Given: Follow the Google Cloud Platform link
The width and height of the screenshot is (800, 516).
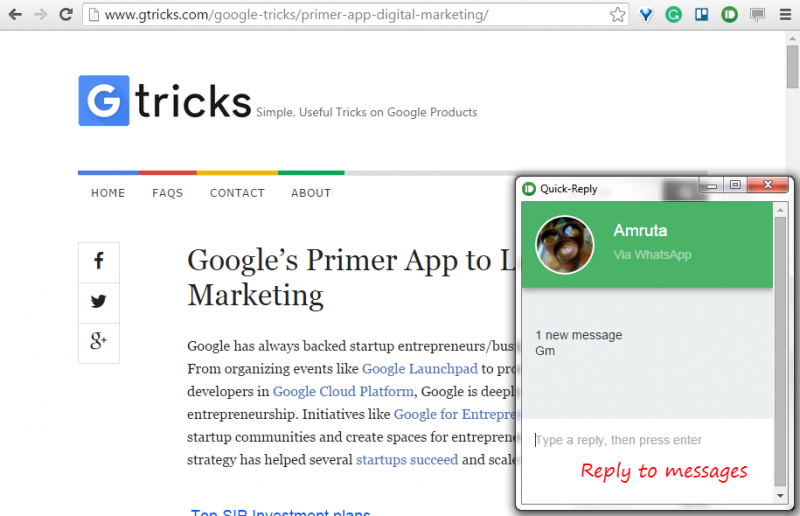Looking at the screenshot, I should click(x=343, y=391).
